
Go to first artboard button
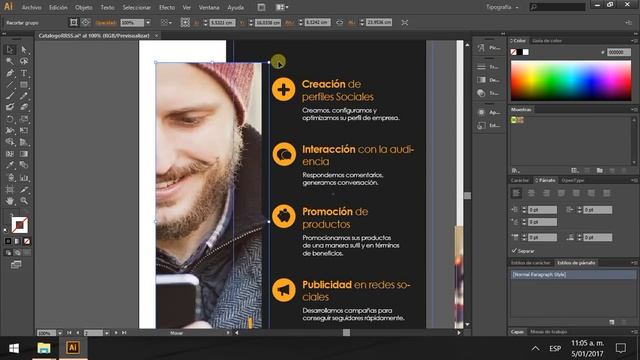tap(69, 333)
